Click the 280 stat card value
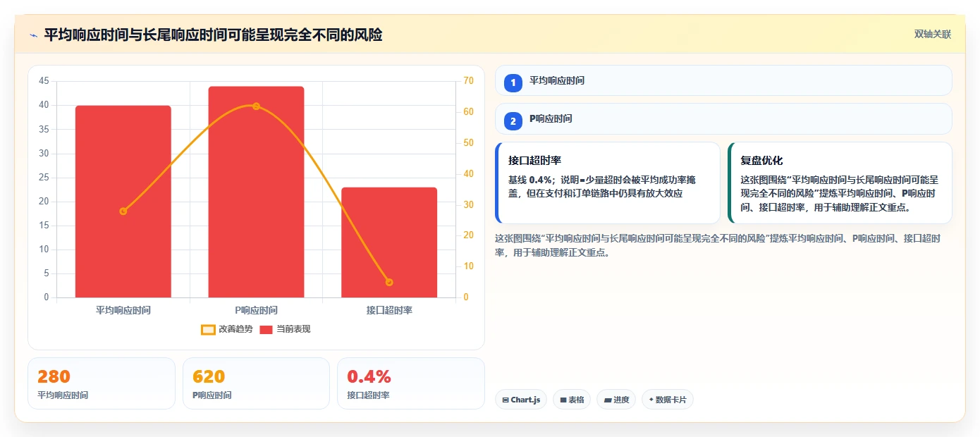 coord(54,376)
